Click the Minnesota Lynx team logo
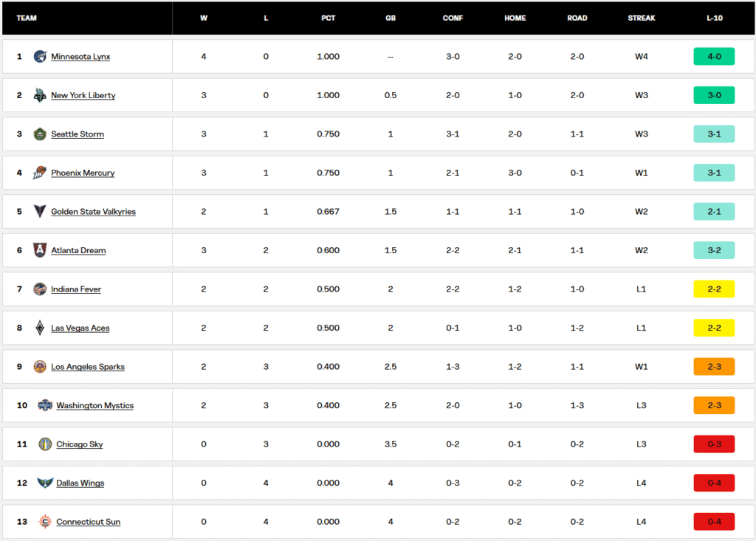The height and width of the screenshot is (541, 756). click(x=40, y=57)
